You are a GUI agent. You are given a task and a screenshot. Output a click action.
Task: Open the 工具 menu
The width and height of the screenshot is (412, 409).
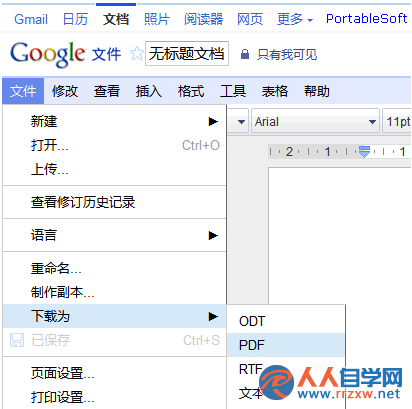[233, 91]
